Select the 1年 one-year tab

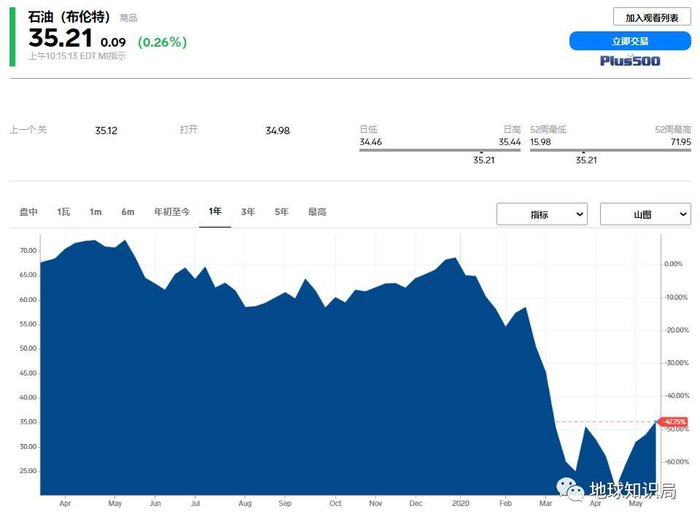pos(215,212)
